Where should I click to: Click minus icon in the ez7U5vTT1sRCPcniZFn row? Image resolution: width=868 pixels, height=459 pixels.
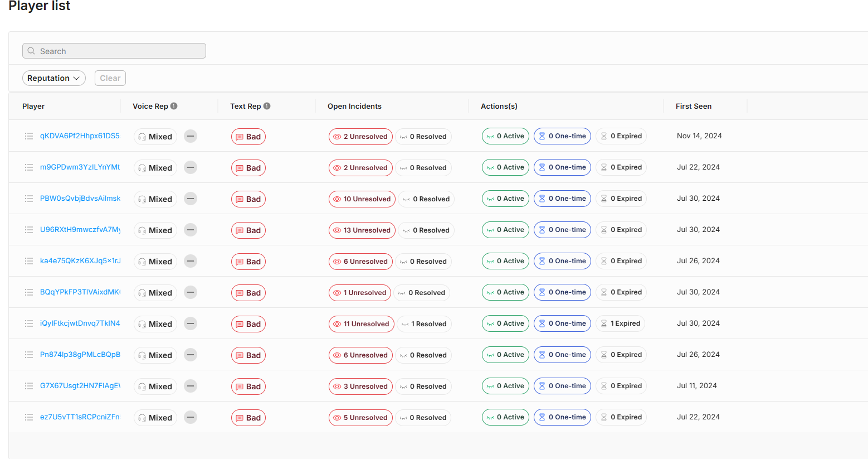coord(191,417)
